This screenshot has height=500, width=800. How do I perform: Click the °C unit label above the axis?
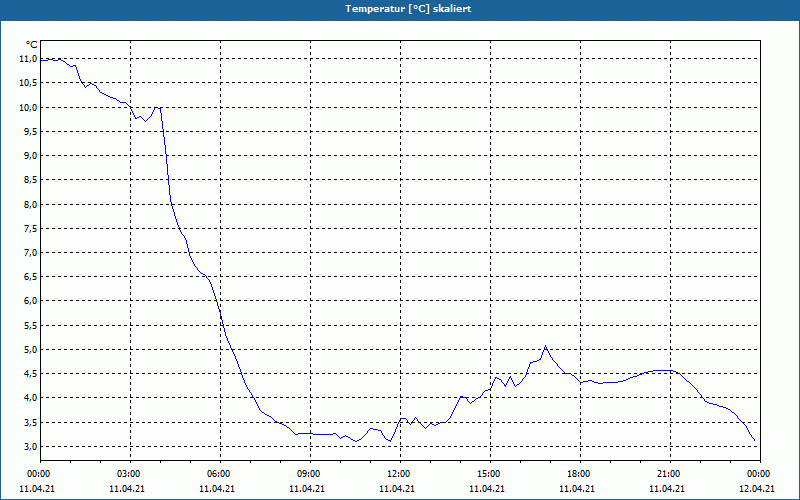[31, 45]
